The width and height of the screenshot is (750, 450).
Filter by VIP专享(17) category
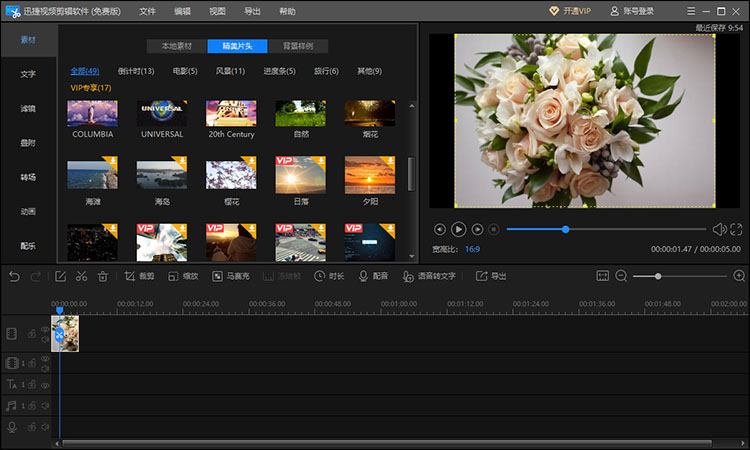[91, 88]
